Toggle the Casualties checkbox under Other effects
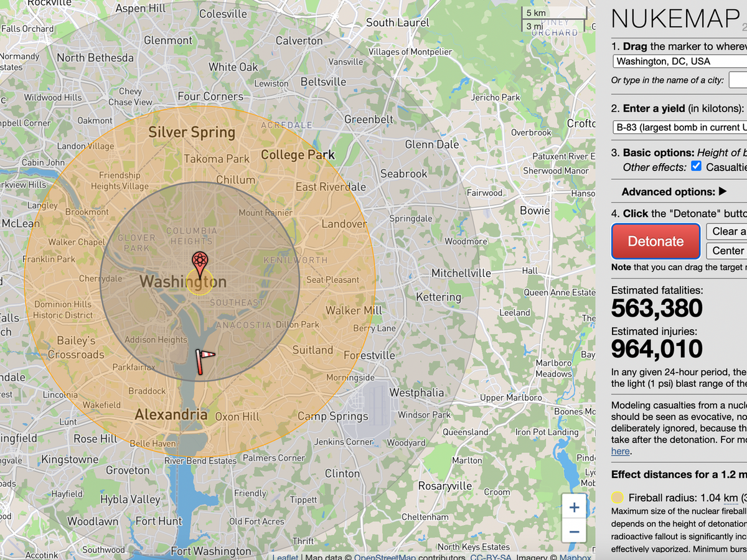The image size is (747, 560). (697, 166)
